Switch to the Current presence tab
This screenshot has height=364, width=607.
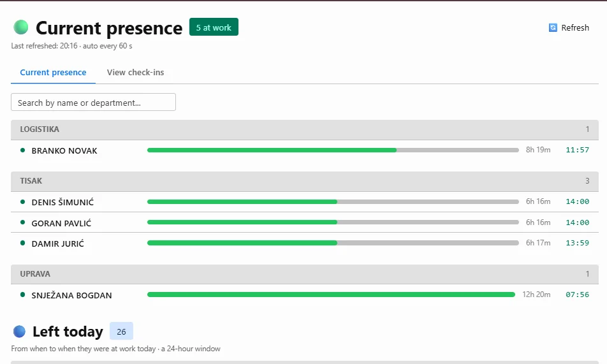53,73
